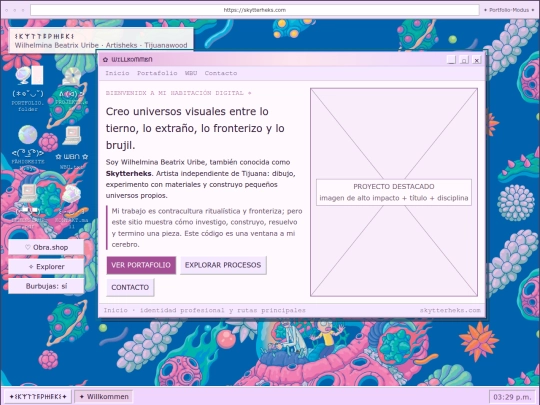Open the Skytterheks start button in taskbar
This screenshot has height=405, width=540.
click(38, 396)
